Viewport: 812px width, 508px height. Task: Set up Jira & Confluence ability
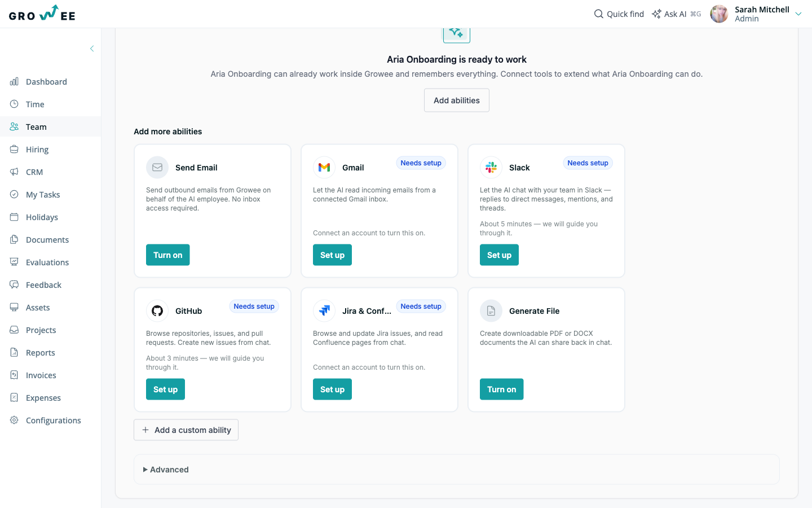click(332, 389)
